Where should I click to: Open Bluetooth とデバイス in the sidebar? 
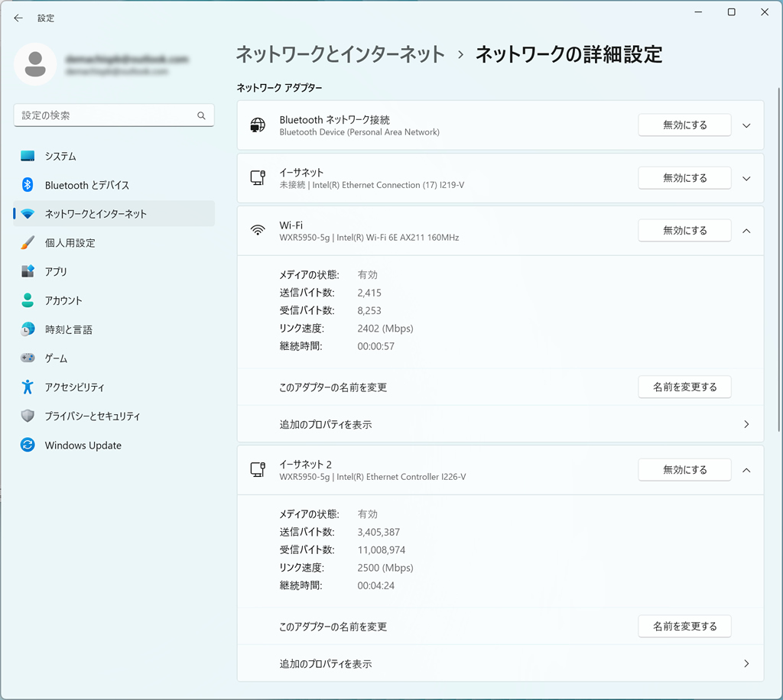click(115, 185)
